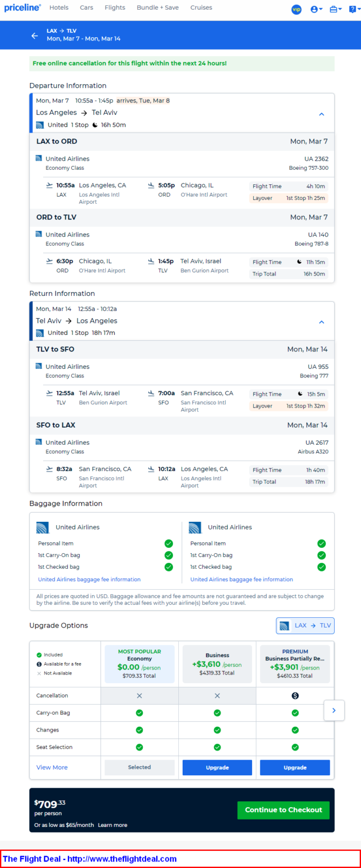Image resolution: width=361 pixels, height=868 pixels.
Task: Click the Selected Economy button
Action: (140, 767)
